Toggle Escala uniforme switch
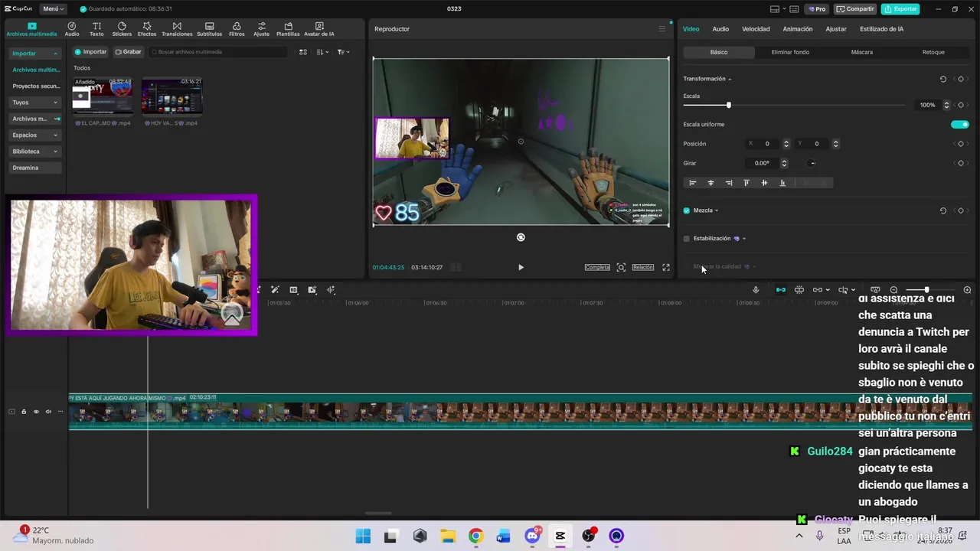980x551 pixels. (x=959, y=124)
